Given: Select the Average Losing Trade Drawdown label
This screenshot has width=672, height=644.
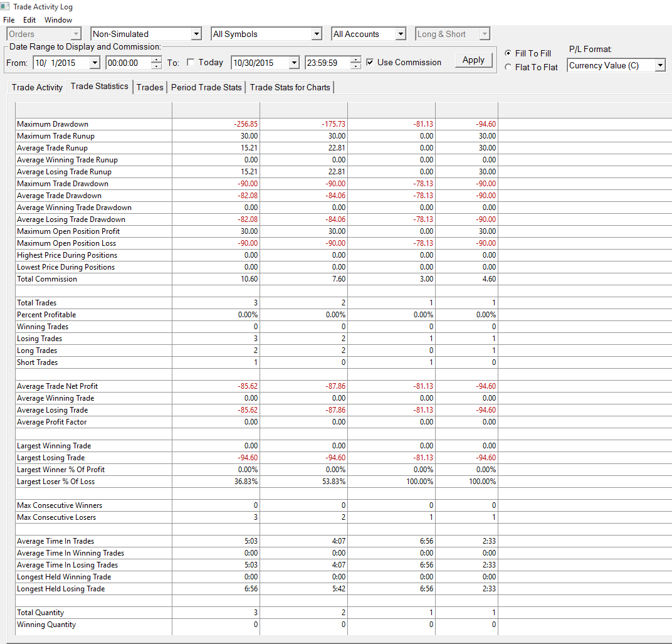Looking at the screenshot, I should click(x=71, y=219).
